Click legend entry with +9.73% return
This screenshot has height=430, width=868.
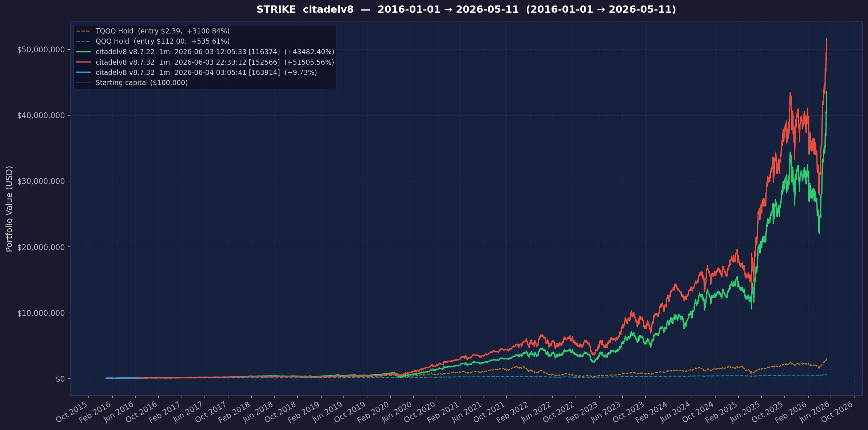(196, 72)
